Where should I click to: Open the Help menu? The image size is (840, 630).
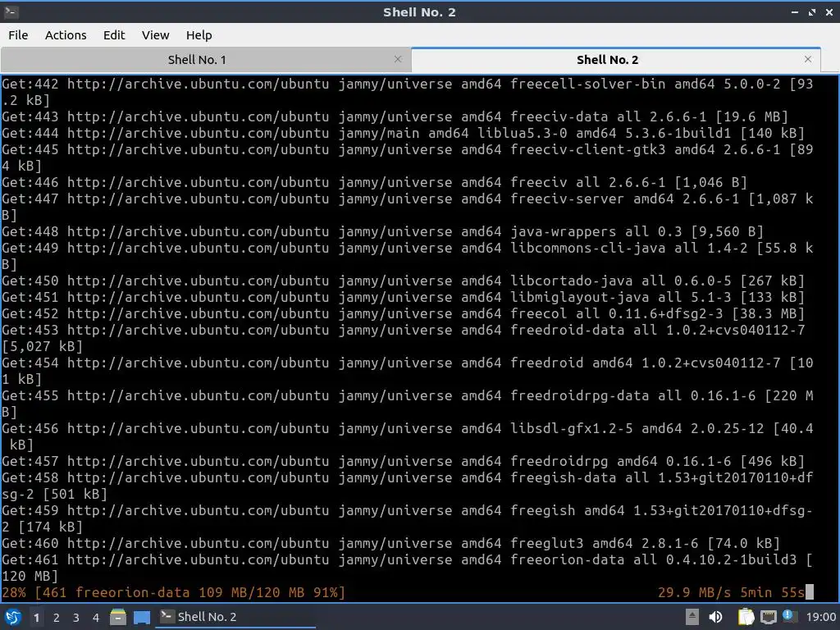pyautogui.click(x=199, y=34)
